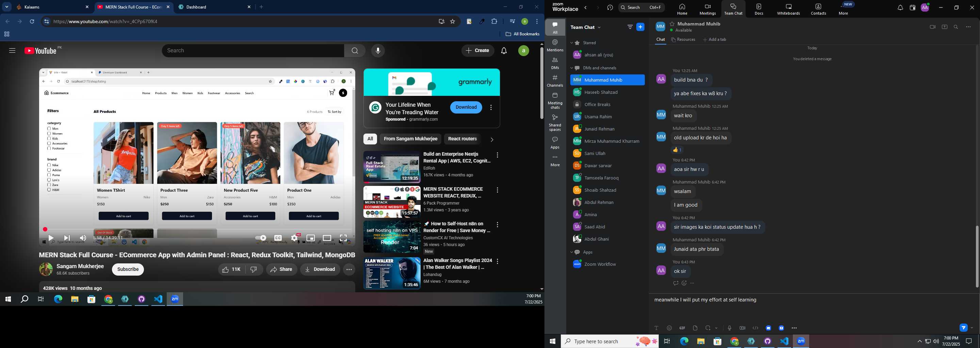
Task: Click the YouTube voice search microphone
Action: click(x=378, y=51)
